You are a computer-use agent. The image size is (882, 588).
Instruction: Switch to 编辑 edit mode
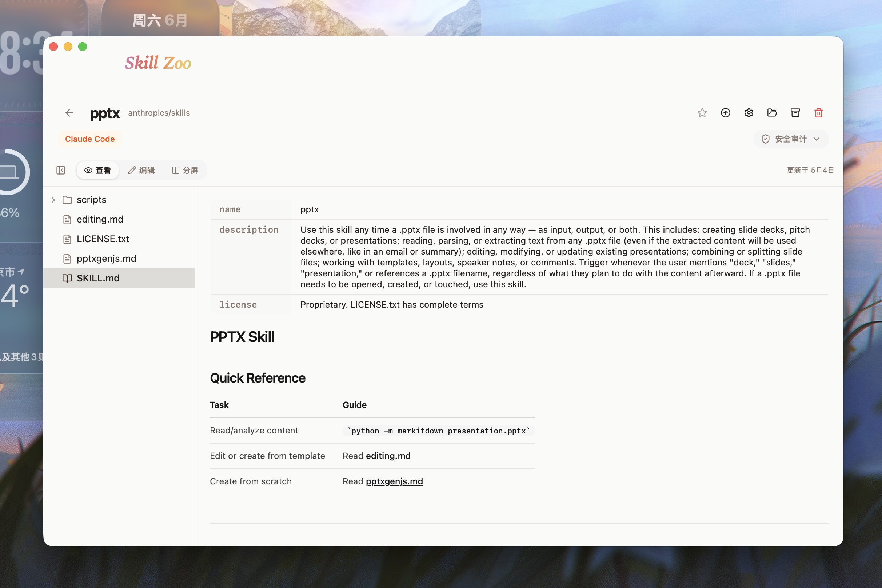(x=141, y=170)
